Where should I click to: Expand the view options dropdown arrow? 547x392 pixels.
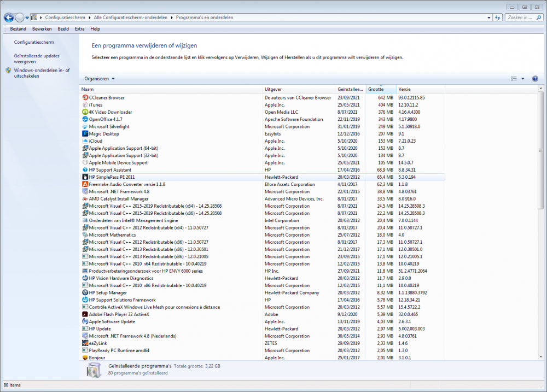(522, 79)
